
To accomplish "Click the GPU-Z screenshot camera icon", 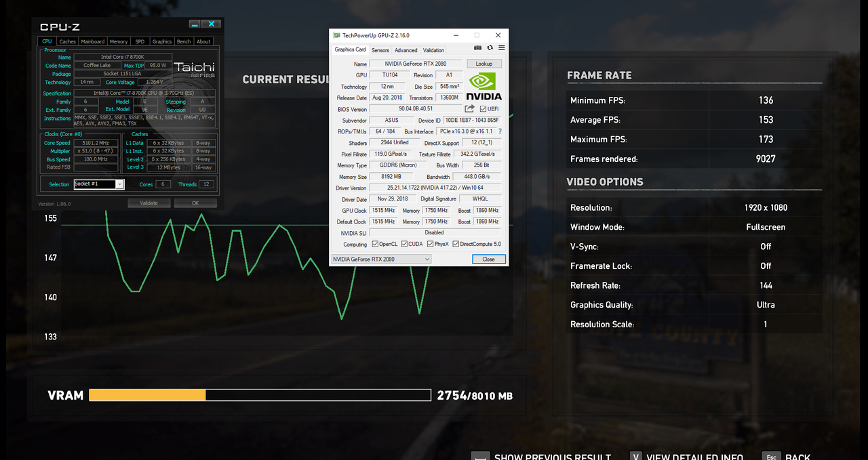I will pos(477,48).
